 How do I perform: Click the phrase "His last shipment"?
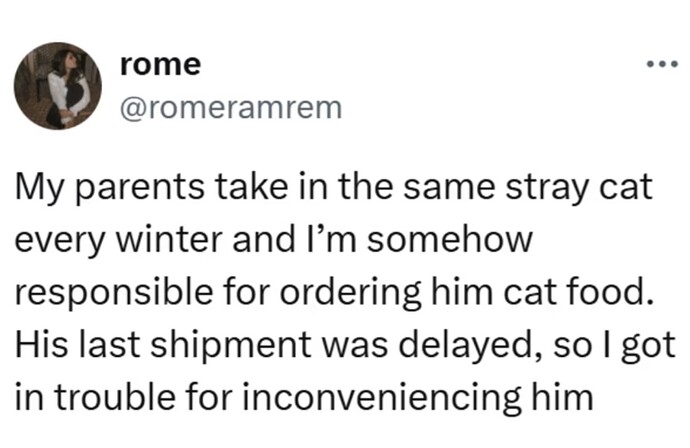(163, 345)
